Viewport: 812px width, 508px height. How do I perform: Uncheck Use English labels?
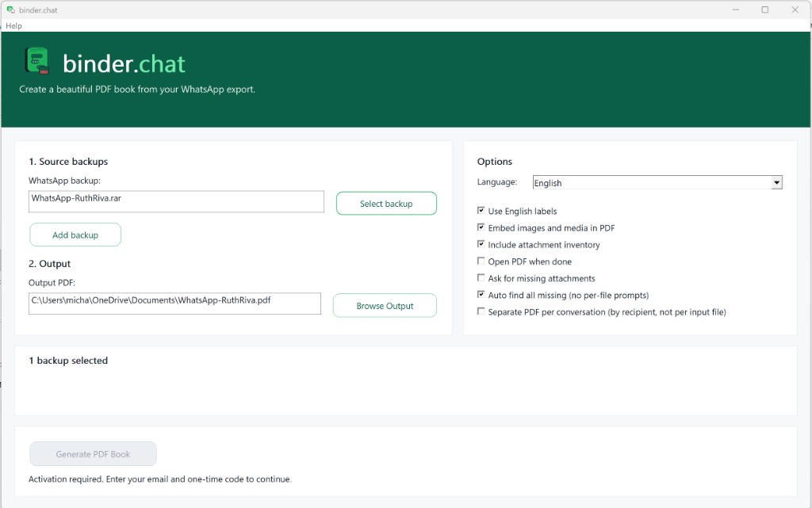tap(481, 211)
